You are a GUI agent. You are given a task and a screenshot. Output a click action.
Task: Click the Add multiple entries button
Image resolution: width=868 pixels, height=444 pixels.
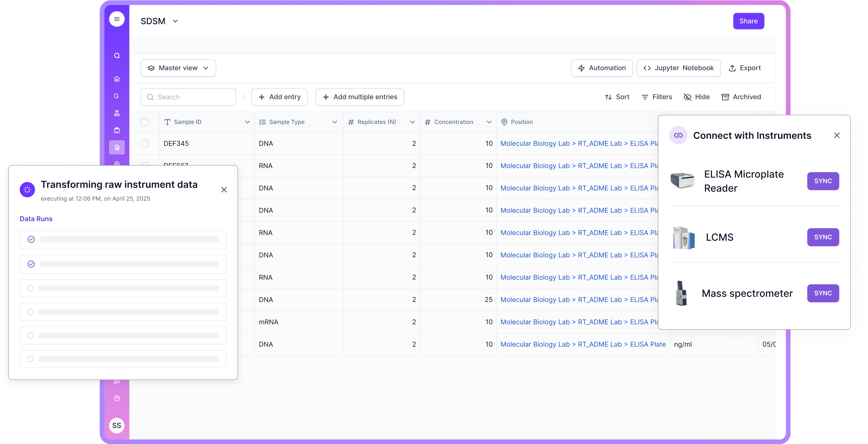[x=359, y=97]
